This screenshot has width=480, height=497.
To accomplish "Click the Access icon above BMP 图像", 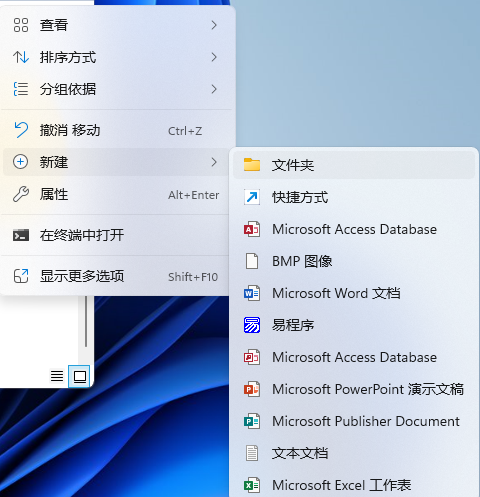I will point(252,229).
